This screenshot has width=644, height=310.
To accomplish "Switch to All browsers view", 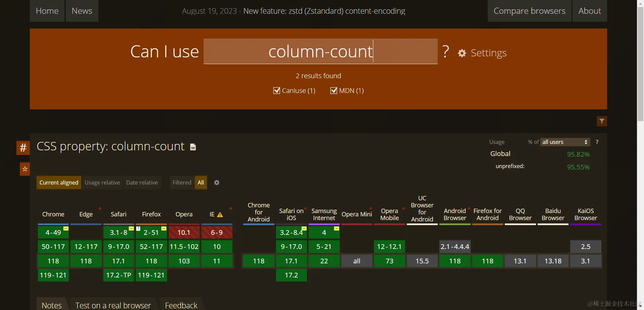I will click(x=201, y=183).
